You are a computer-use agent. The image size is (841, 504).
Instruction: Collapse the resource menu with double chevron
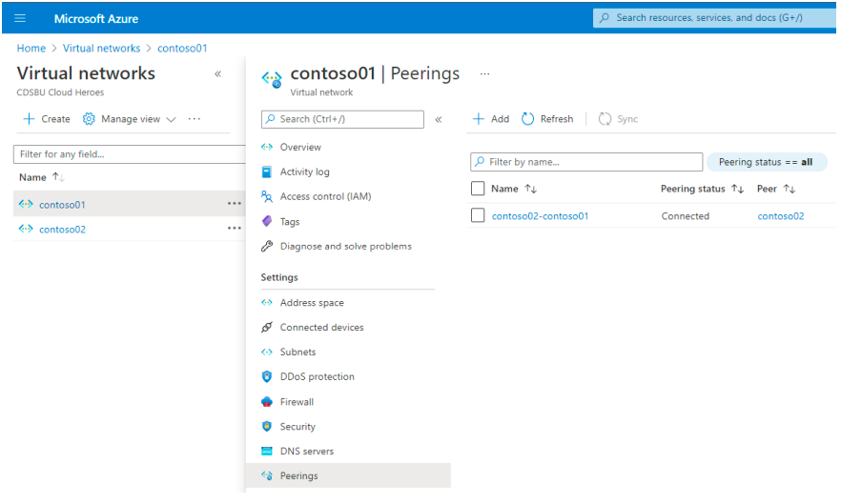pyautogui.click(x=439, y=119)
